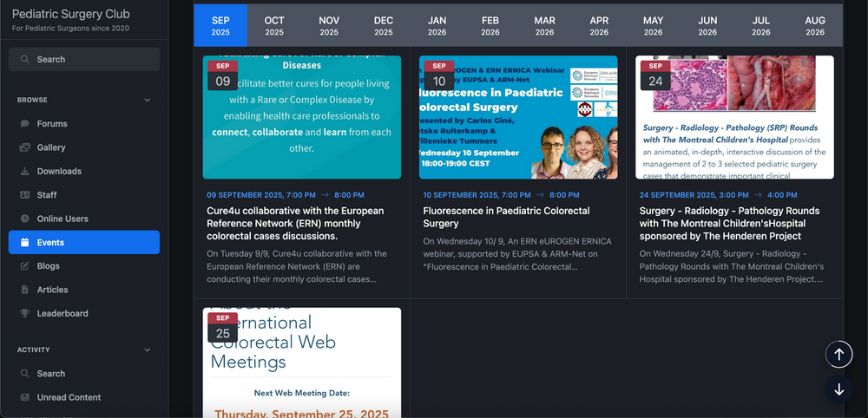
Task: Open the Forums speech bubble icon
Action: pos(24,124)
